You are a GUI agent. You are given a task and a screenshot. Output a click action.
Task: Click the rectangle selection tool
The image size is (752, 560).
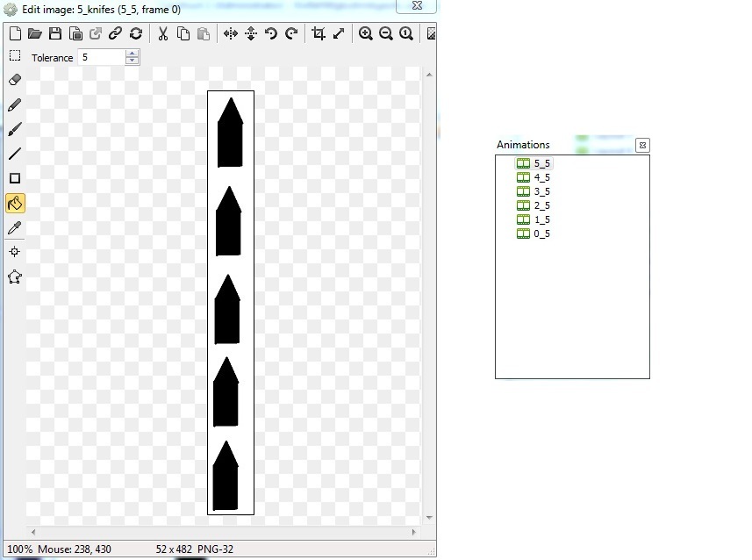[x=14, y=56]
